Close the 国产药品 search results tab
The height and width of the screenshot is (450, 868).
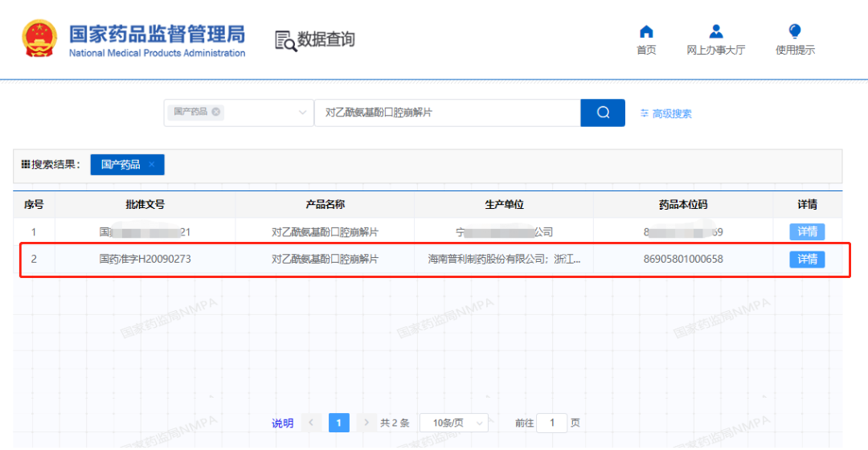(x=152, y=165)
